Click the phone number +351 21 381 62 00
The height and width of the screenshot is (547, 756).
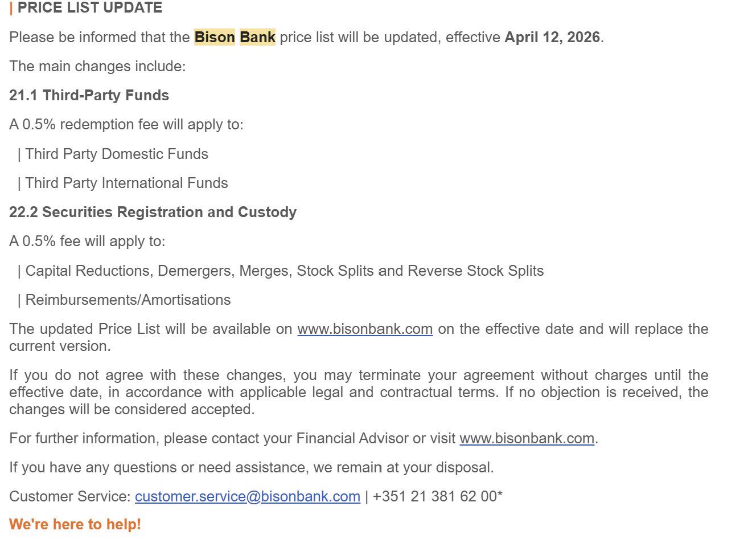point(435,497)
